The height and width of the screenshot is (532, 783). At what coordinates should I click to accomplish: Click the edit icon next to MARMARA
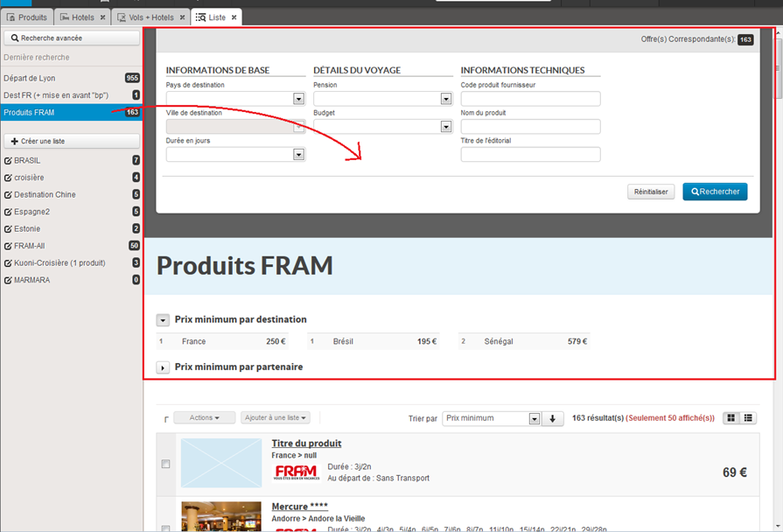(x=8, y=280)
